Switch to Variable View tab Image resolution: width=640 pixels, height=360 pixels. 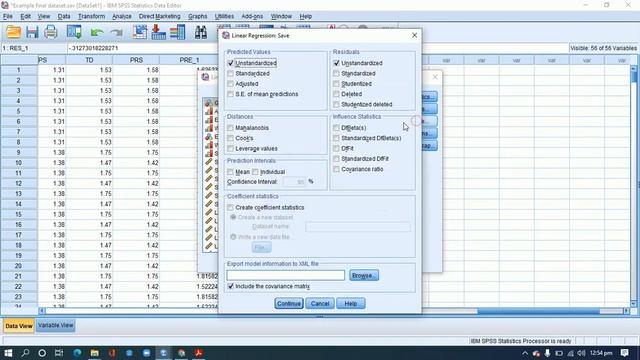[x=56, y=326]
